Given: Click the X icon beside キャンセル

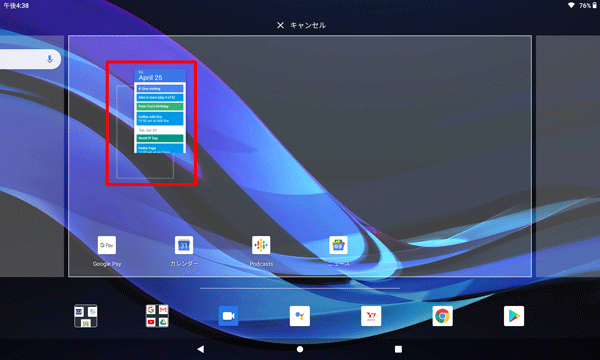Looking at the screenshot, I should click(280, 25).
